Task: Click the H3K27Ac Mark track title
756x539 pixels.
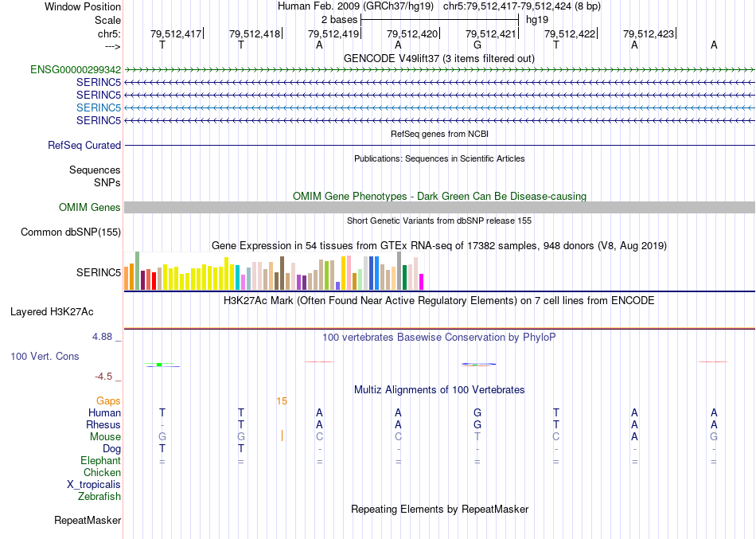Action: (438, 301)
